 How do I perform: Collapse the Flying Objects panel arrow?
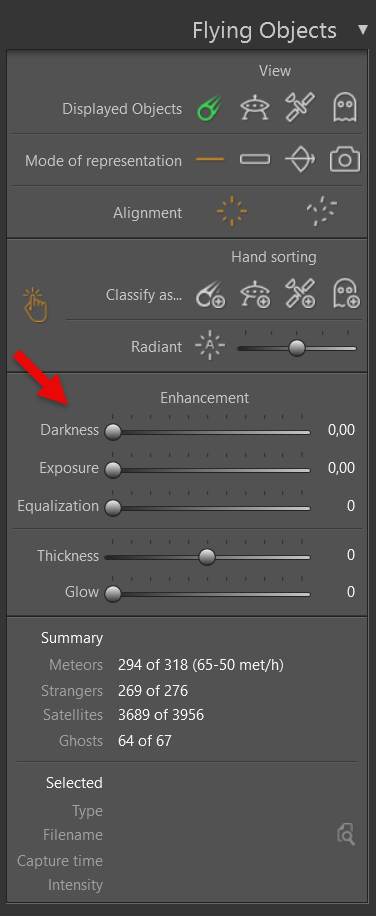point(363,30)
